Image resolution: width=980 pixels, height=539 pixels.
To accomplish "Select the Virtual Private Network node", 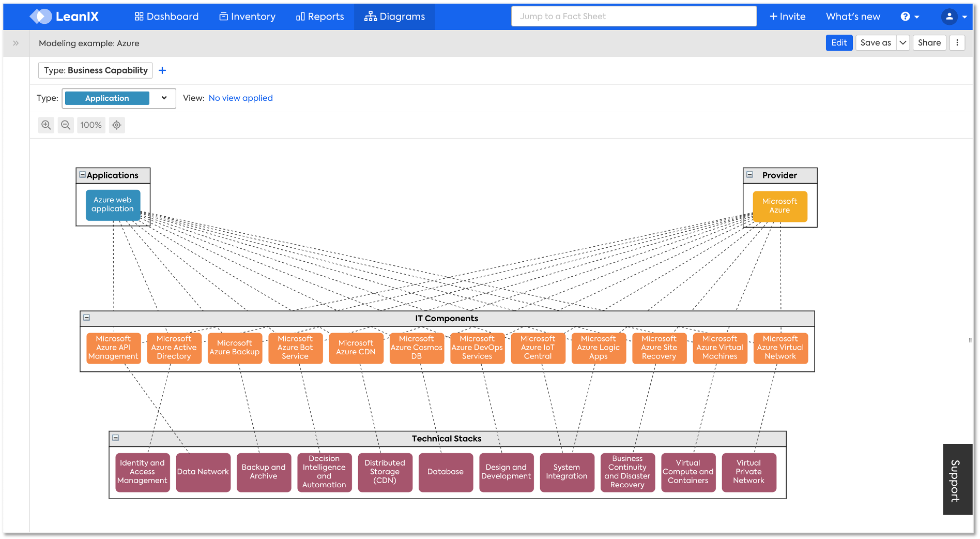I will click(x=749, y=472).
